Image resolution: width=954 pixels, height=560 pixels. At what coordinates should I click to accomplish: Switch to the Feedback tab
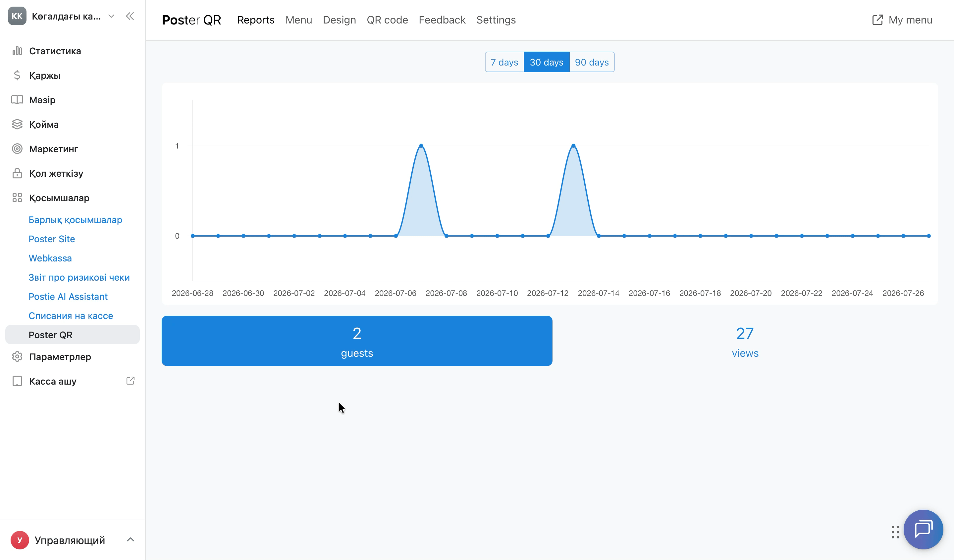click(442, 20)
